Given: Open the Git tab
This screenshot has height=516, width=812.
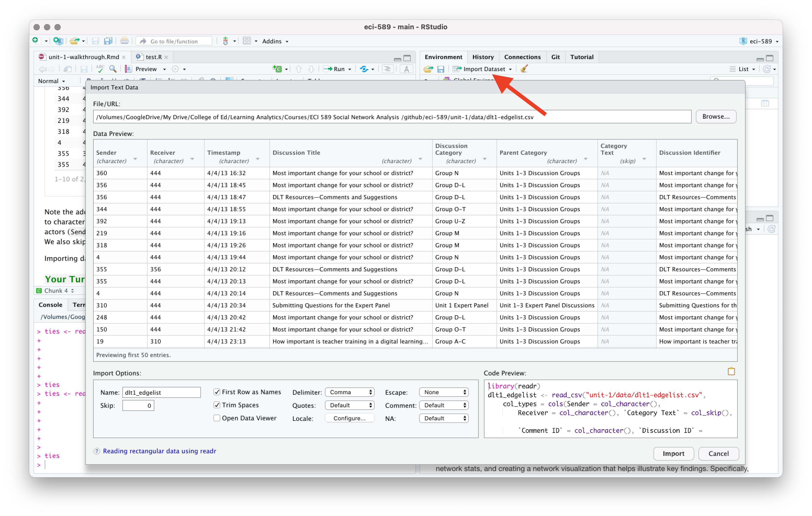Looking at the screenshot, I should pyautogui.click(x=555, y=57).
